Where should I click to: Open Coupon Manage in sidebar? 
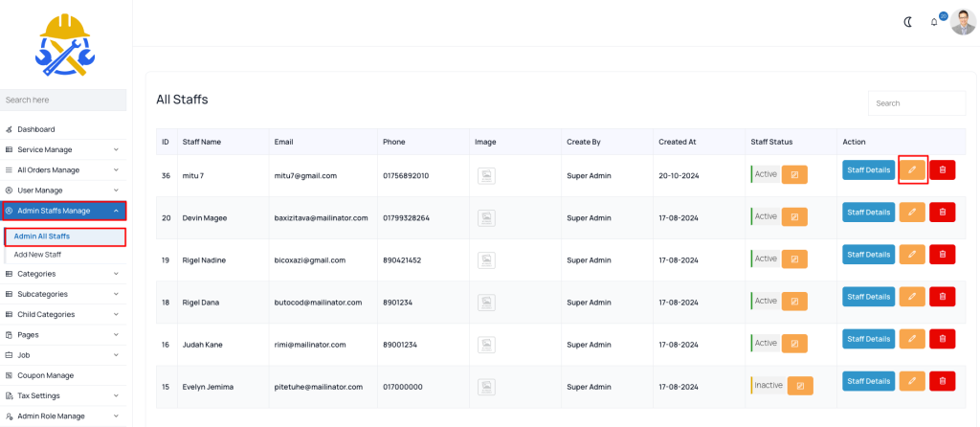63,375
